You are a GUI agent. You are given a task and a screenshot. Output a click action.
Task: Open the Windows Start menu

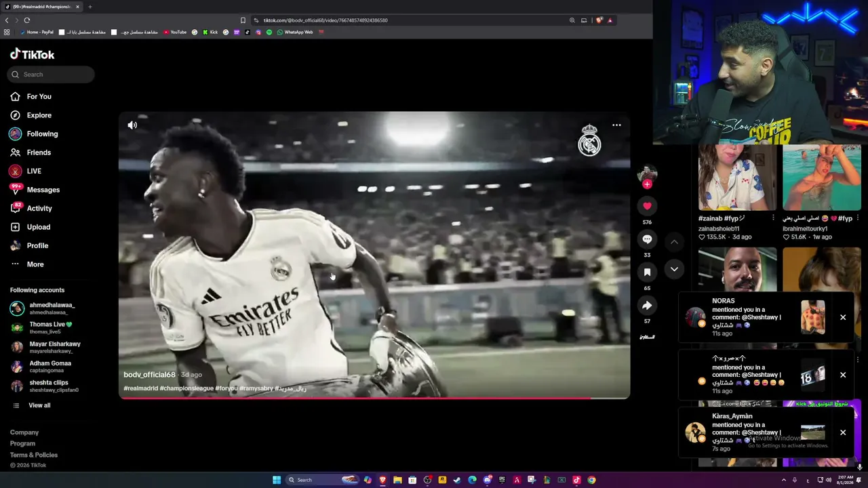[277, 480]
